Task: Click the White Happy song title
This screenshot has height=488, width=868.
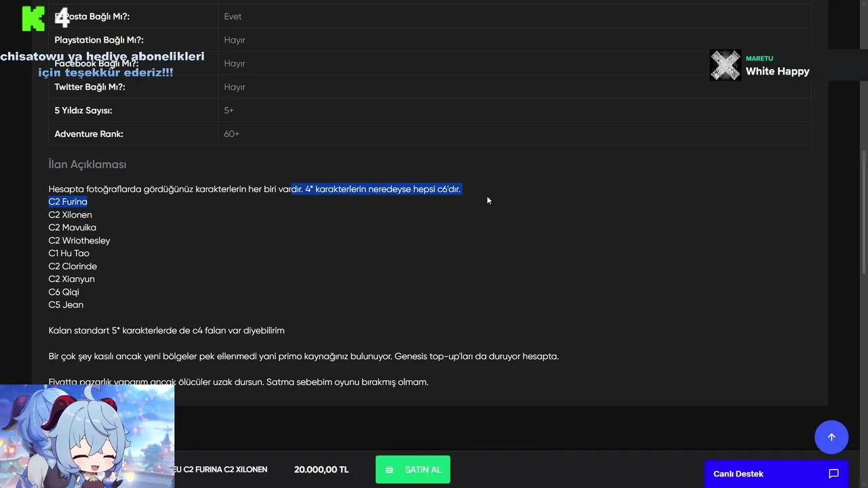Action: click(777, 71)
